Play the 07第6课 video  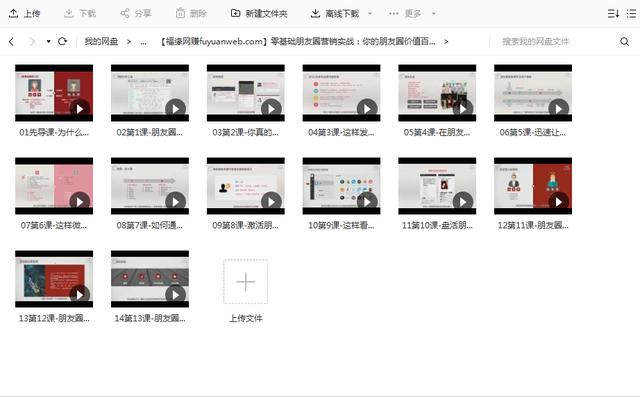tap(80, 202)
